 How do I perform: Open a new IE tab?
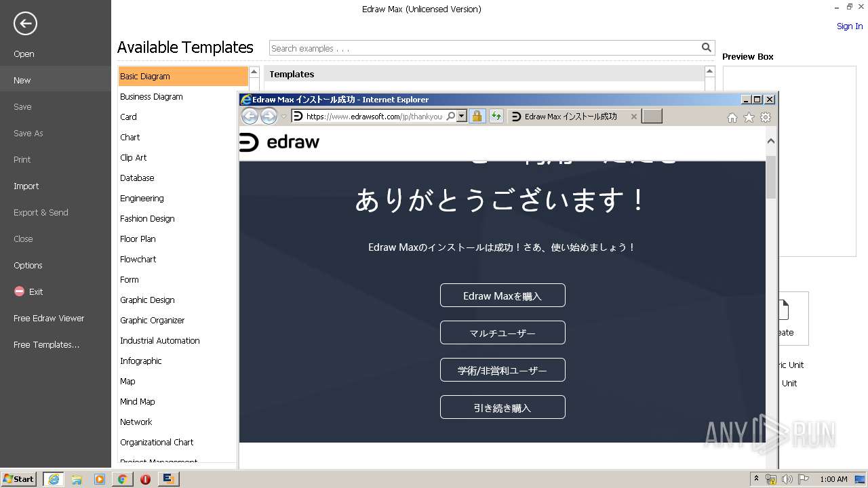[652, 117]
